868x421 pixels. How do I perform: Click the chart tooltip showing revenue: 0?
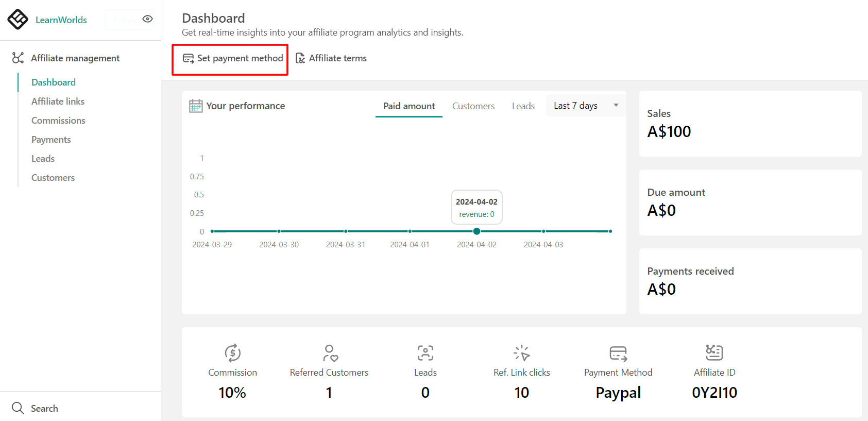pos(476,207)
